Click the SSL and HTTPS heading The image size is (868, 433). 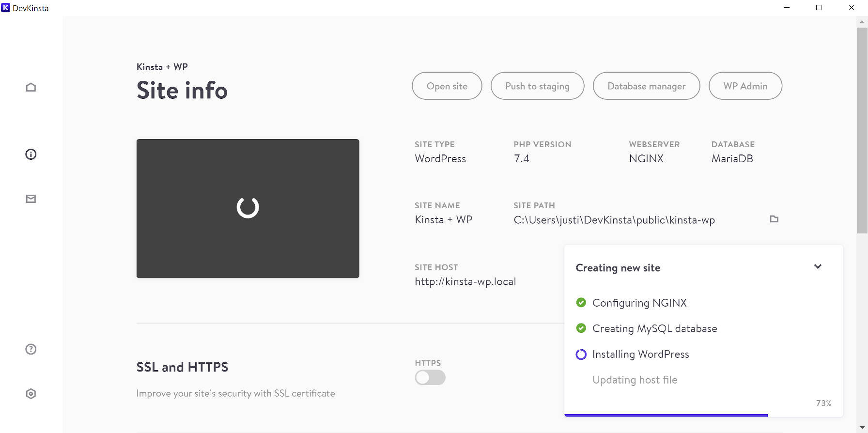point(182,367)
